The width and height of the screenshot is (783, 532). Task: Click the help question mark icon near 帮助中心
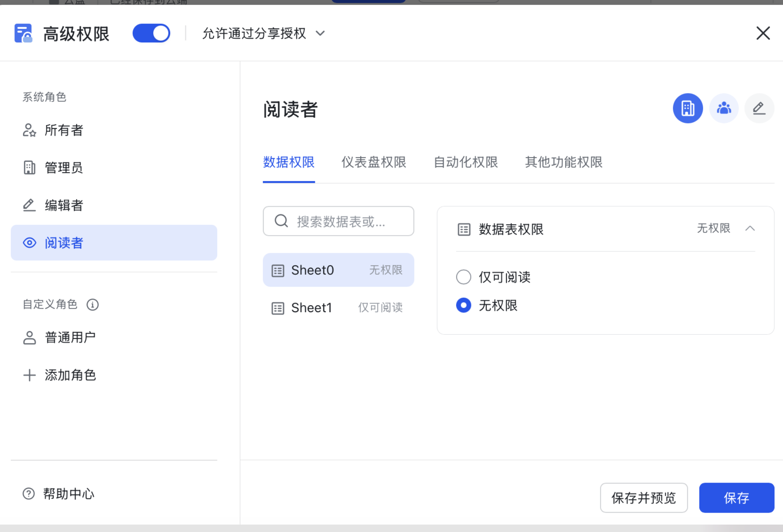(x=28, y=493)
